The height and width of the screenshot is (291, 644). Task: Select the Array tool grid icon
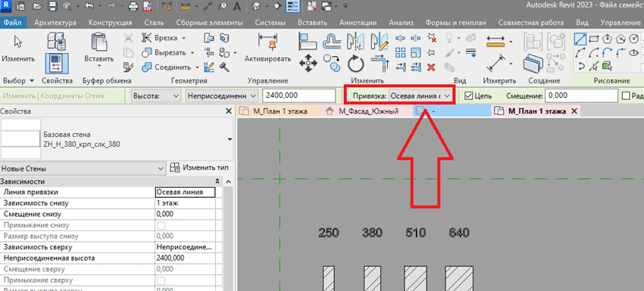pos(401,52)
